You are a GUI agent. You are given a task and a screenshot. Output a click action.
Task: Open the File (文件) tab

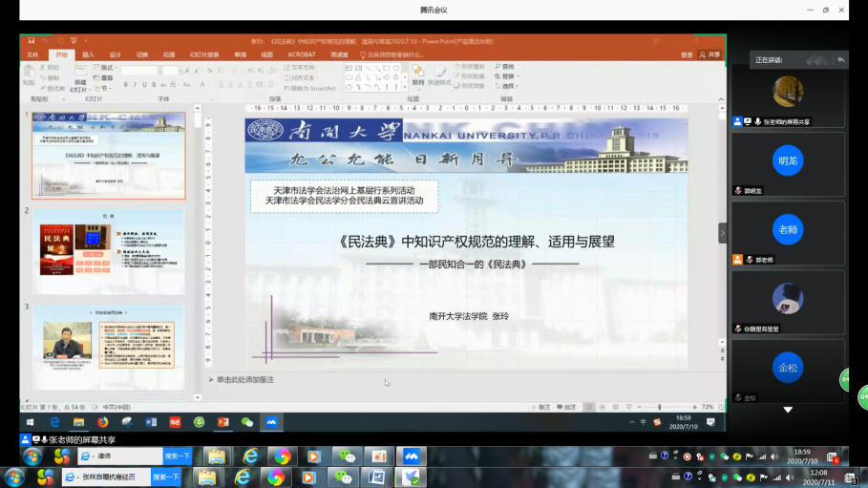32,54
